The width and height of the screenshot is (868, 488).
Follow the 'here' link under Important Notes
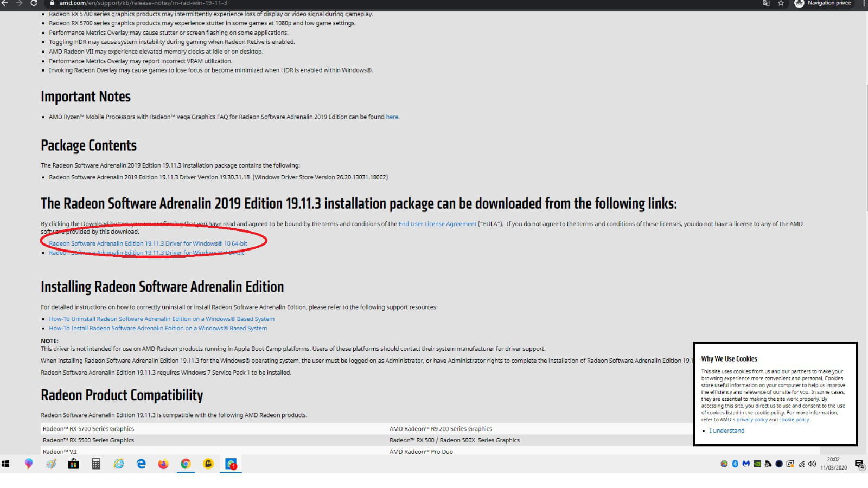click(x=392, y=117)
